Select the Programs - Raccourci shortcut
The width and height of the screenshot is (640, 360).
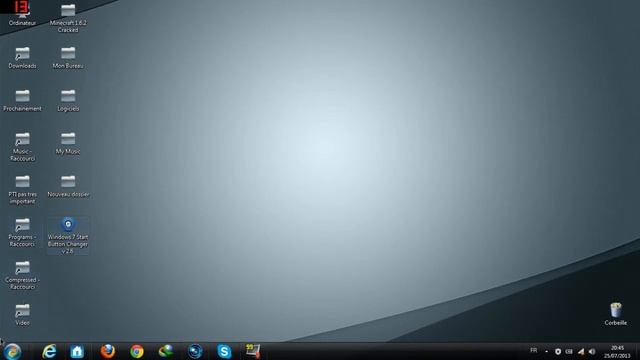(22, 232)
